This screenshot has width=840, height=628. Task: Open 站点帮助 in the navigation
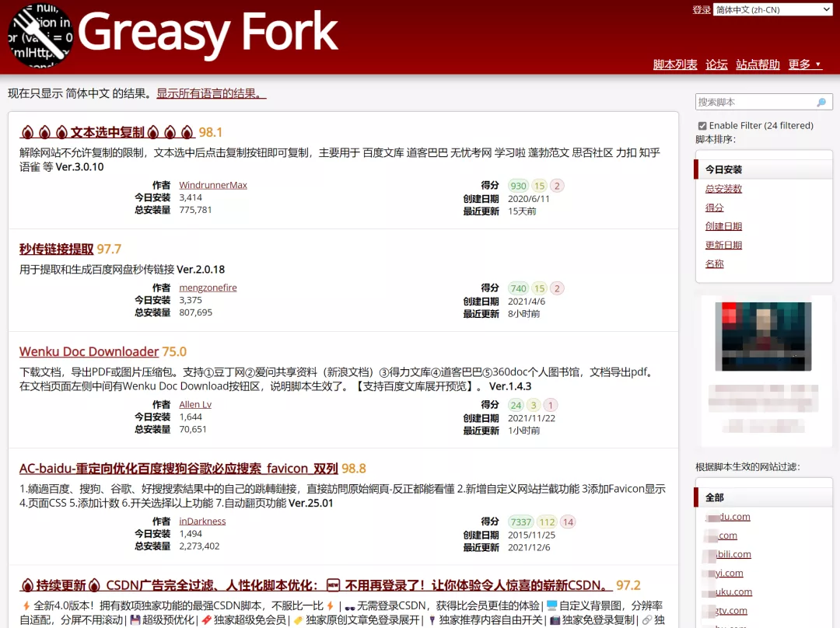[x=758, y=65]
